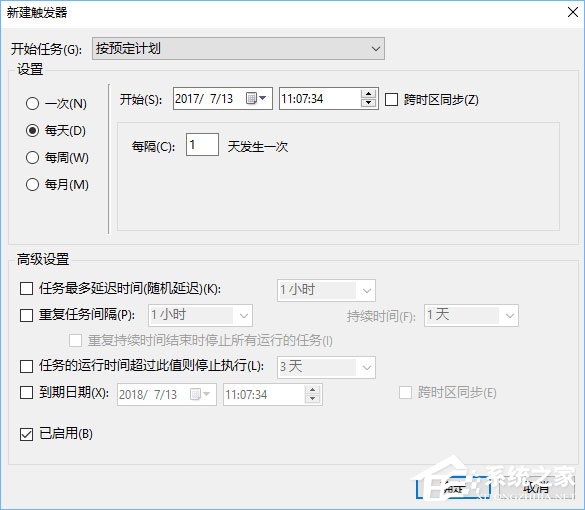Check 任务最多延迟时间(随机延迟) option
585x510 pixels.
(x=26, y=288)
